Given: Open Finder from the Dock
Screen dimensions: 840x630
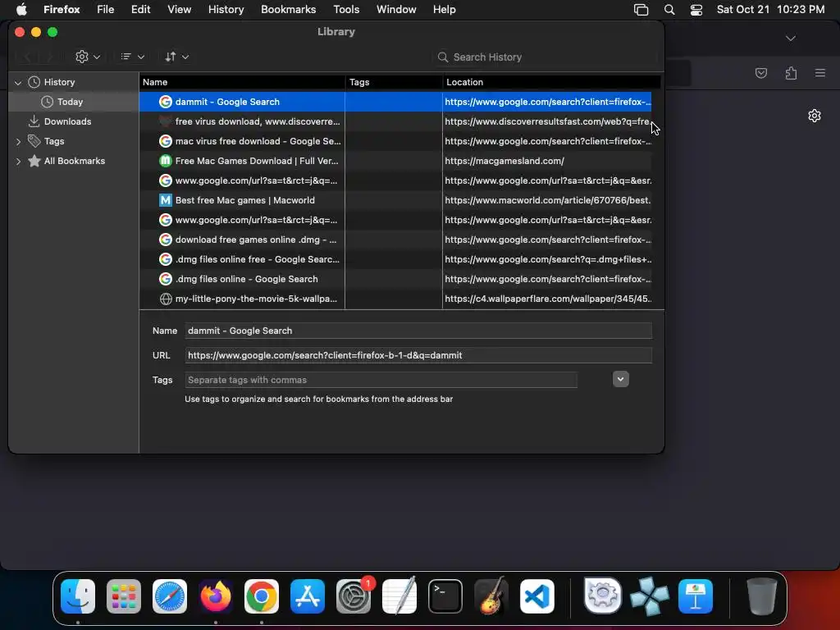Looking at the screenshot, I should [78, 596].
